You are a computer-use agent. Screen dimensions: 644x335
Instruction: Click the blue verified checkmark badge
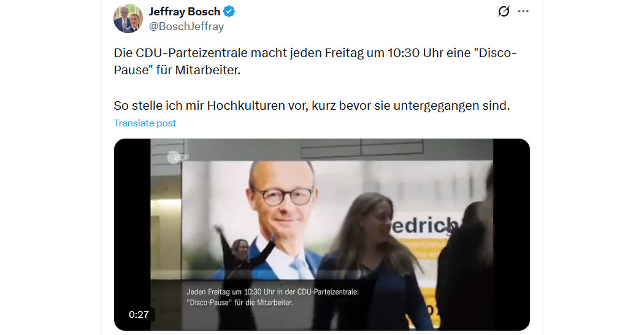pos(229,12)
